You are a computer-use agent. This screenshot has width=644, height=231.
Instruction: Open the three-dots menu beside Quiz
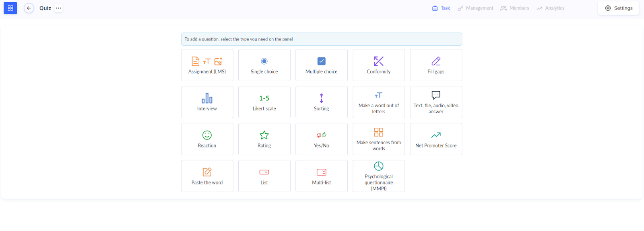pyautogui.click(x=59, y=8)
